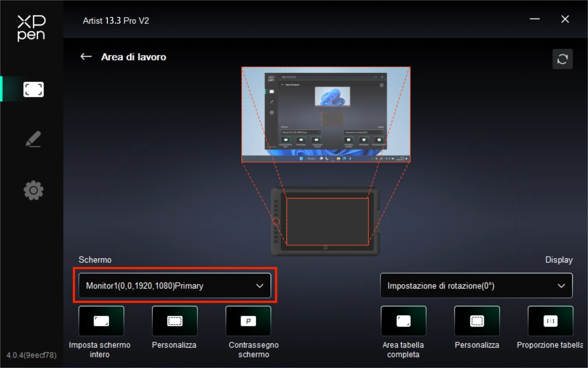Select Imposta schermo intero icon

click(101, 321)
